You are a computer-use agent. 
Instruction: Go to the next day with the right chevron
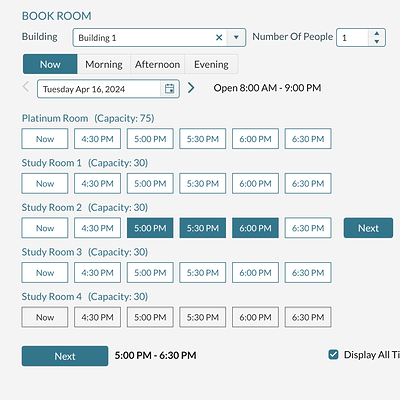coord(191,88)
